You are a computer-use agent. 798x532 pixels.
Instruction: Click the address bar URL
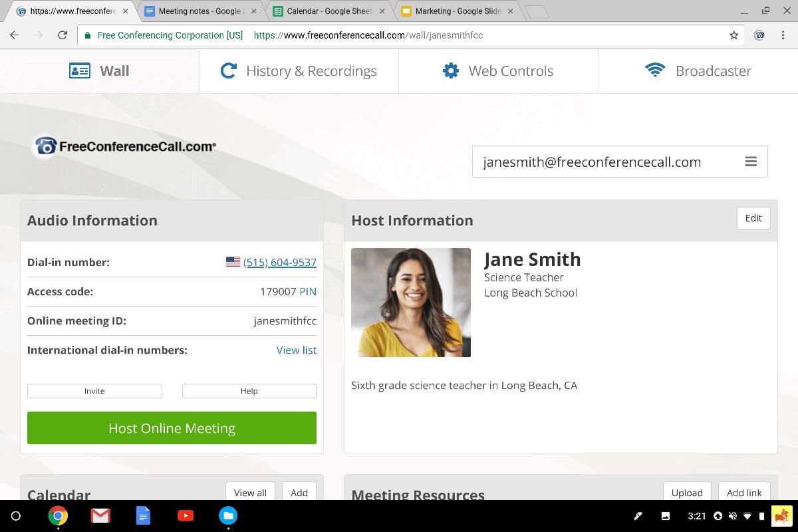[368, 35]
